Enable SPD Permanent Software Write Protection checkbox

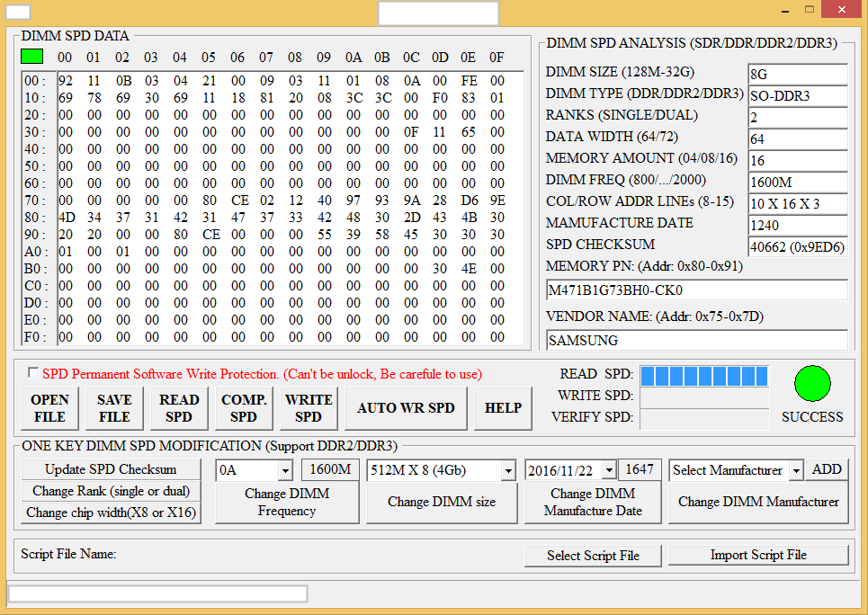33,373
